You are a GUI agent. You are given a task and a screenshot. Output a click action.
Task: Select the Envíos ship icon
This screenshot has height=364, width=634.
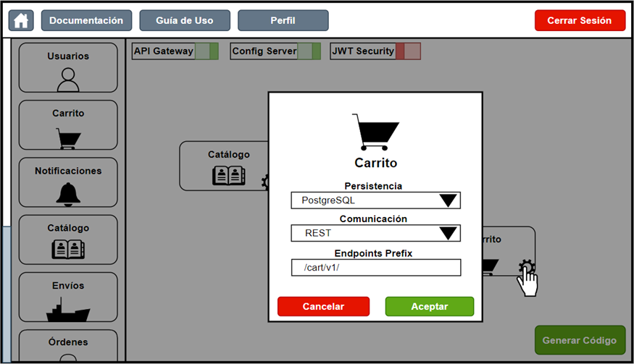click(x=68, y=310)
